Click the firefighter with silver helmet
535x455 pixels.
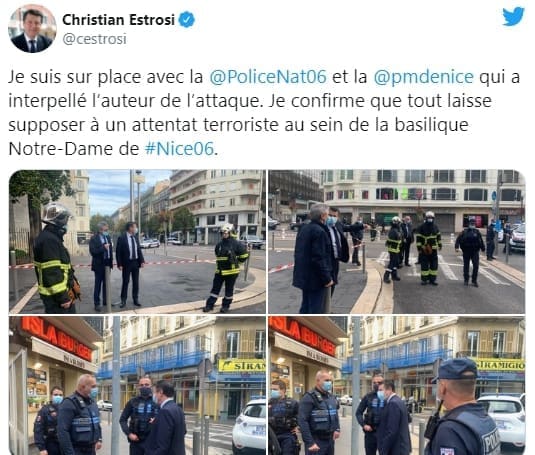click(x=55, y=258)
